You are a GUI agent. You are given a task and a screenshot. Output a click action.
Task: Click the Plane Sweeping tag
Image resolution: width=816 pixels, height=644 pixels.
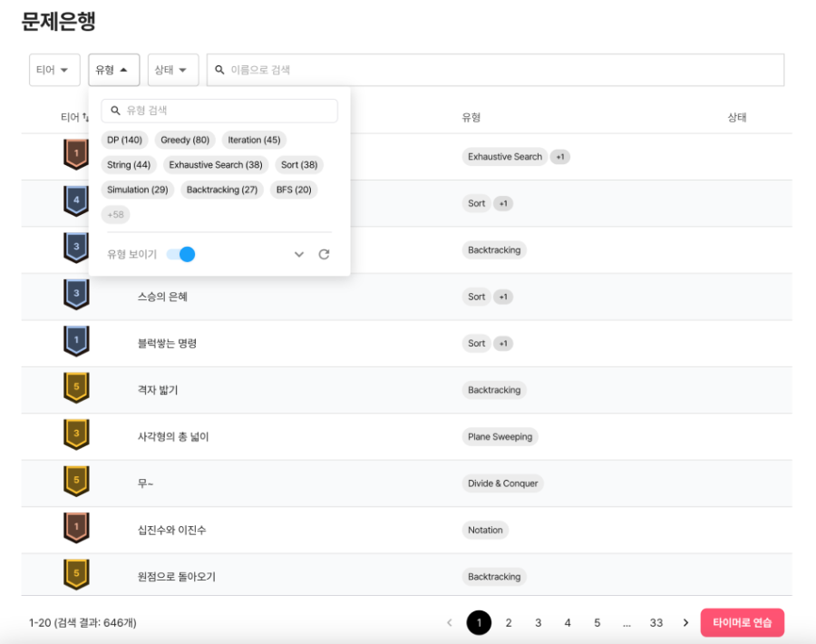coord(500,437)
